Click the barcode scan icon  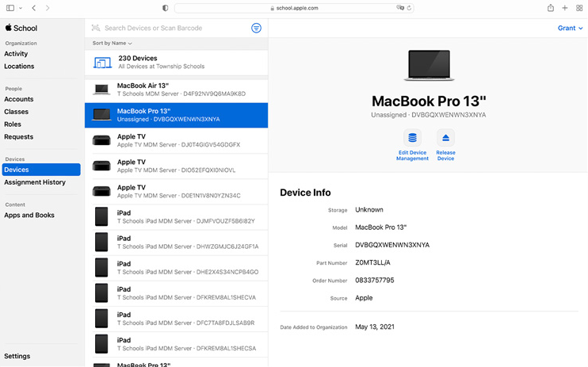96,28
